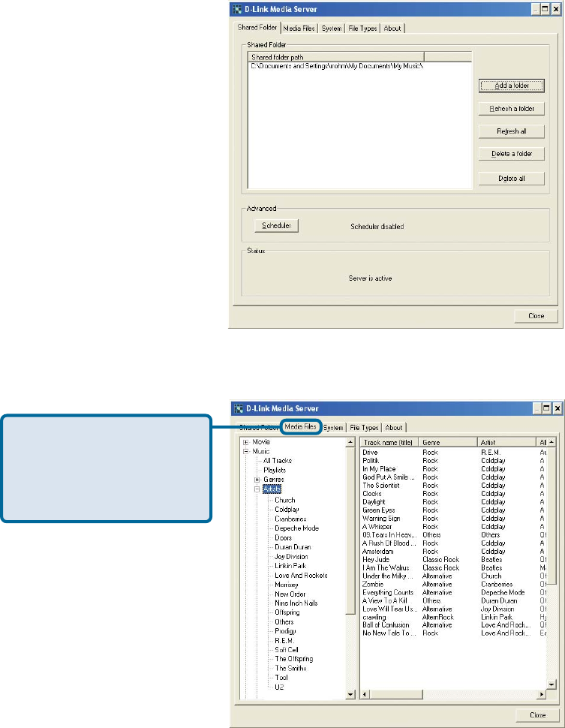Close the lower Media Server window via Close button
Screen dimensions: 565x728
(537, 715)
